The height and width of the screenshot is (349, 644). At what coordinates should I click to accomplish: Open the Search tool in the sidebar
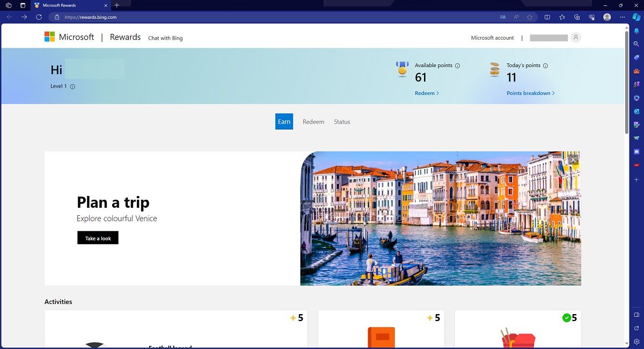[x=636, y=44]
